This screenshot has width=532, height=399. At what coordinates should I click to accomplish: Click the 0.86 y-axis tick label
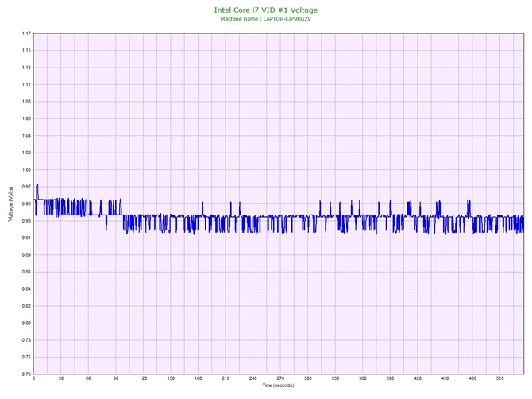(26, 272)
